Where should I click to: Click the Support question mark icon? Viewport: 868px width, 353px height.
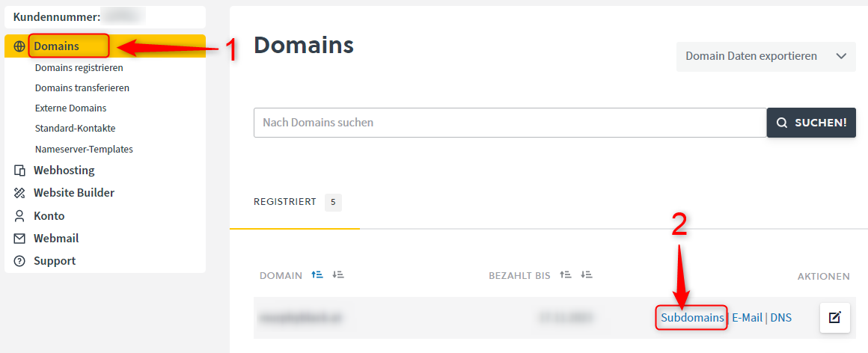tap(19, 261)
